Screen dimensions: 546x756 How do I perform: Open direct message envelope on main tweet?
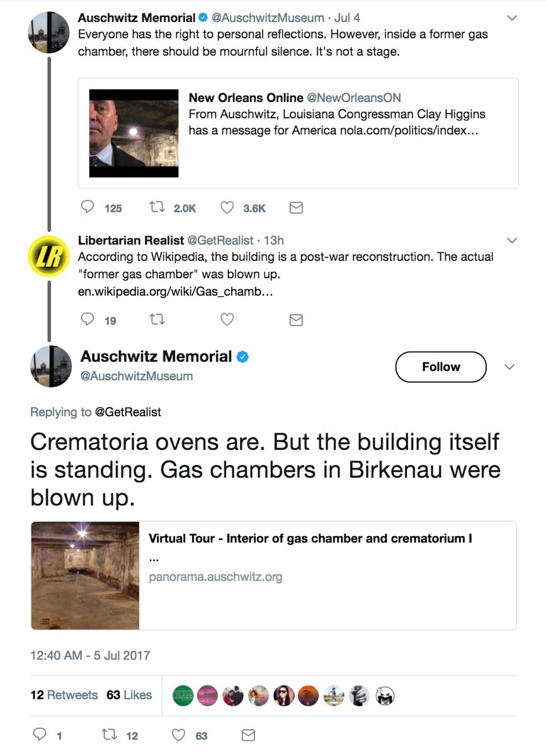click(249, 735)
